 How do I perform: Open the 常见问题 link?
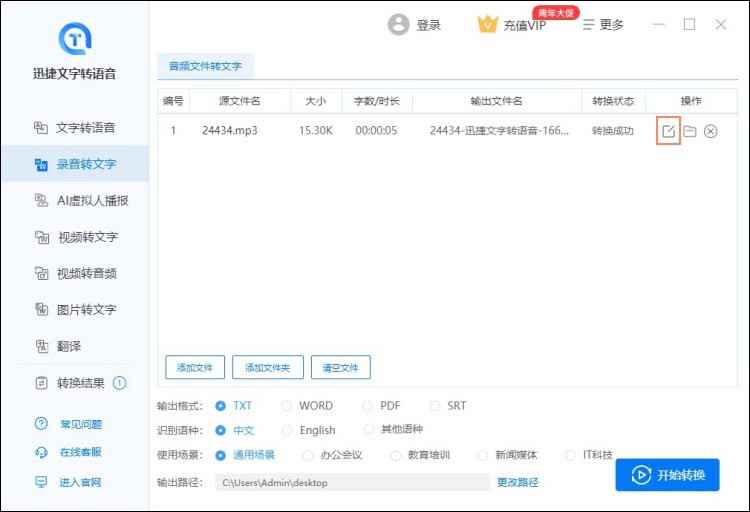[81, 424]
